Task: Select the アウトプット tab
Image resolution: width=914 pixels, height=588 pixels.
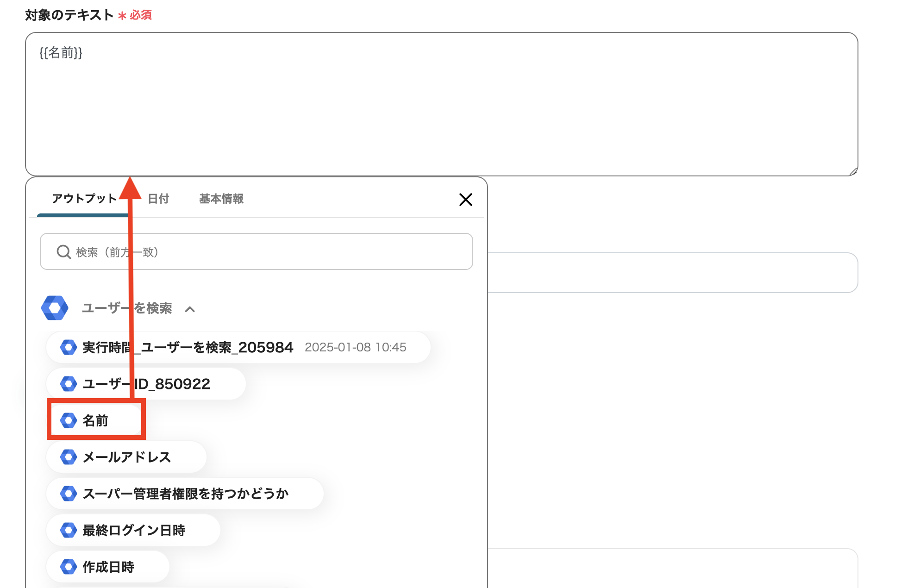Action: (x=84, y=199)
